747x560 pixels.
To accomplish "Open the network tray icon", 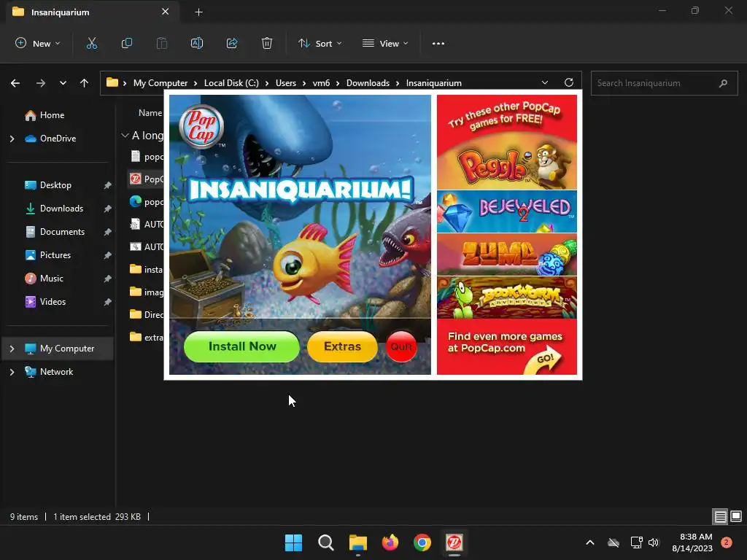I will coord(636,542).
